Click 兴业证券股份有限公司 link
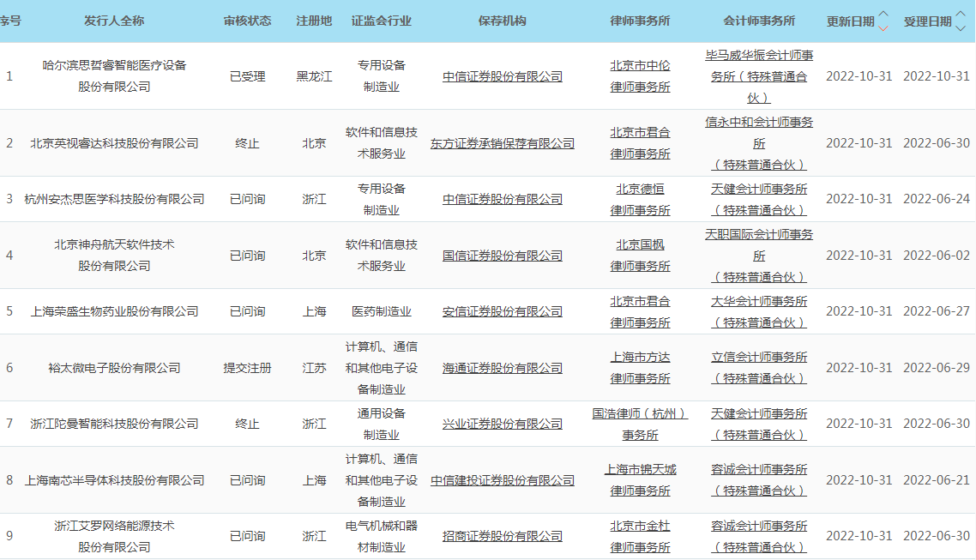976x560 pixels. point(503,424)
